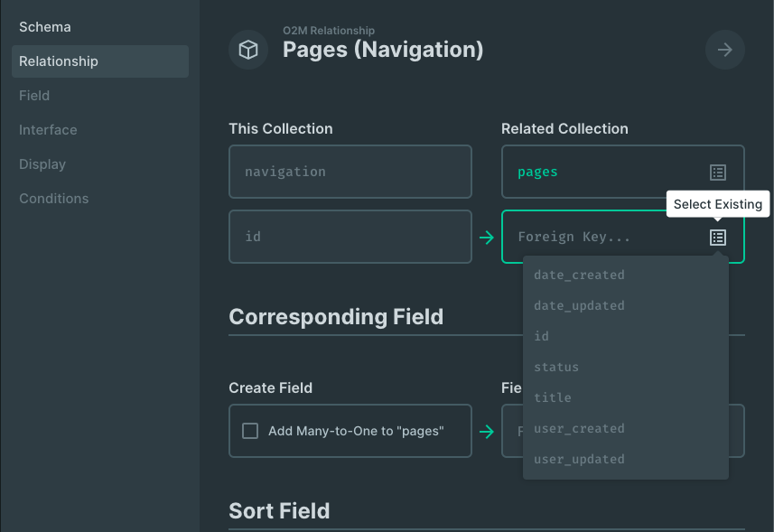Click the cube icon beside Pages (Navigation)

[x=248, y=50]
